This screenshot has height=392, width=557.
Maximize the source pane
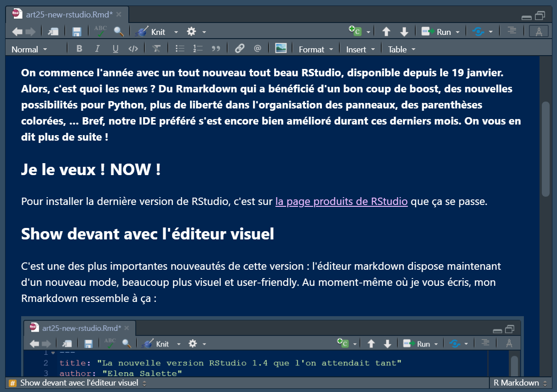click(540, 16)
